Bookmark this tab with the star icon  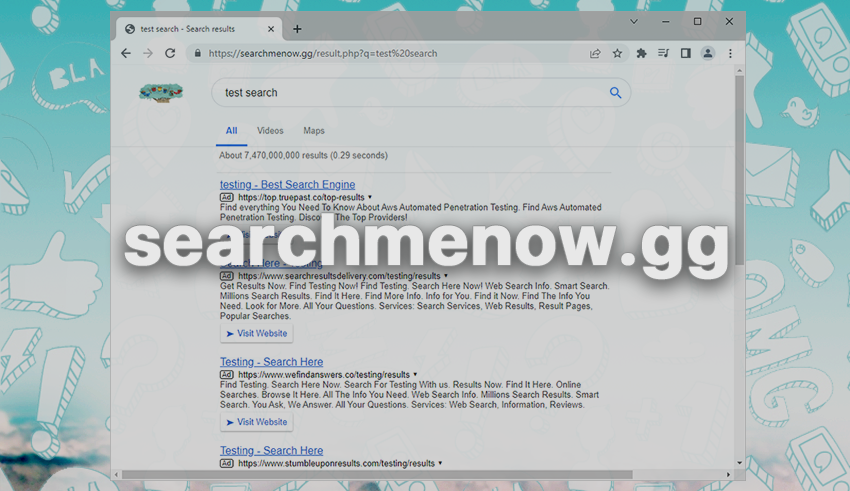[x=617, y=53]
